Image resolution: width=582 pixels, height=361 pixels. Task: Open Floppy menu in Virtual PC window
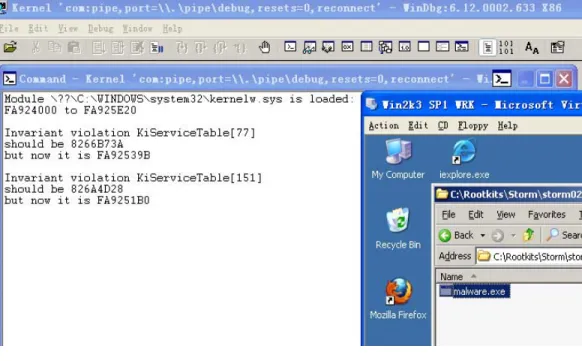click(473, 126)
